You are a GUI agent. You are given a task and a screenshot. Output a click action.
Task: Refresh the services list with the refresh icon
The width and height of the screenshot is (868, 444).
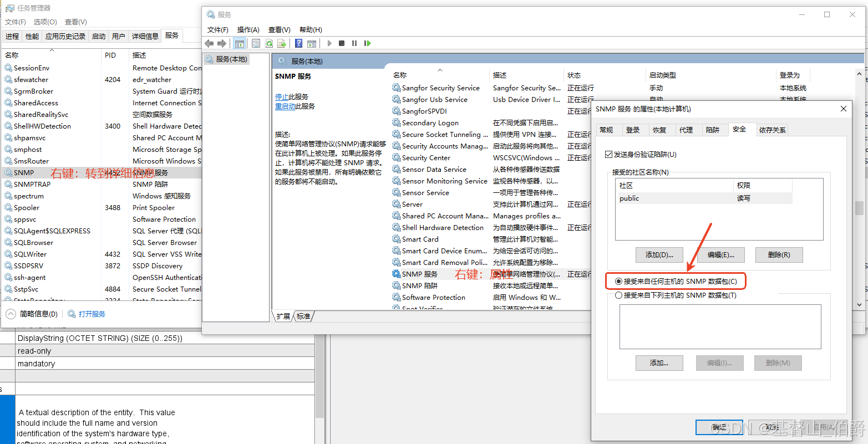[269, 43]
